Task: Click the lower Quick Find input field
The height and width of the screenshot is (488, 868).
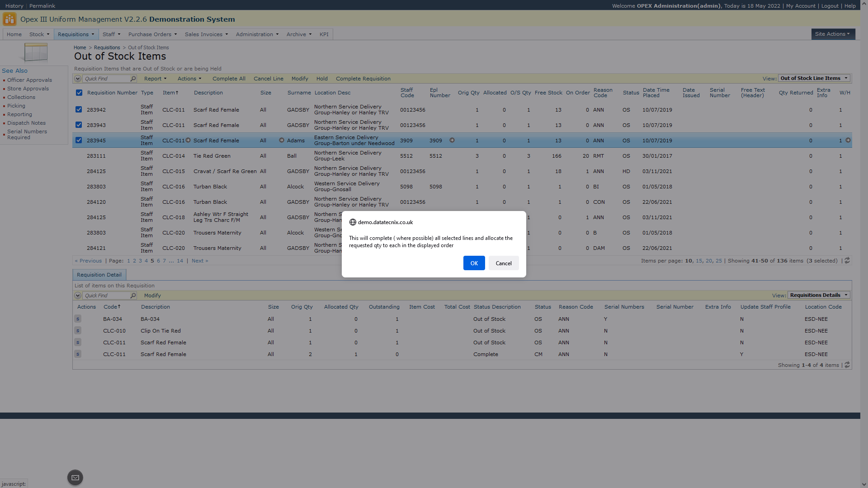Action: coord(106,296)
